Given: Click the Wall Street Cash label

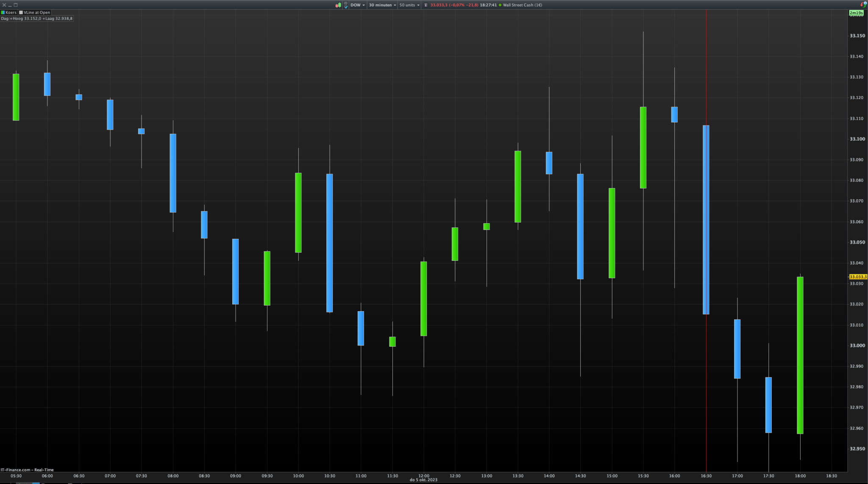Looking at the screenshot, I should tap(522, 5).
